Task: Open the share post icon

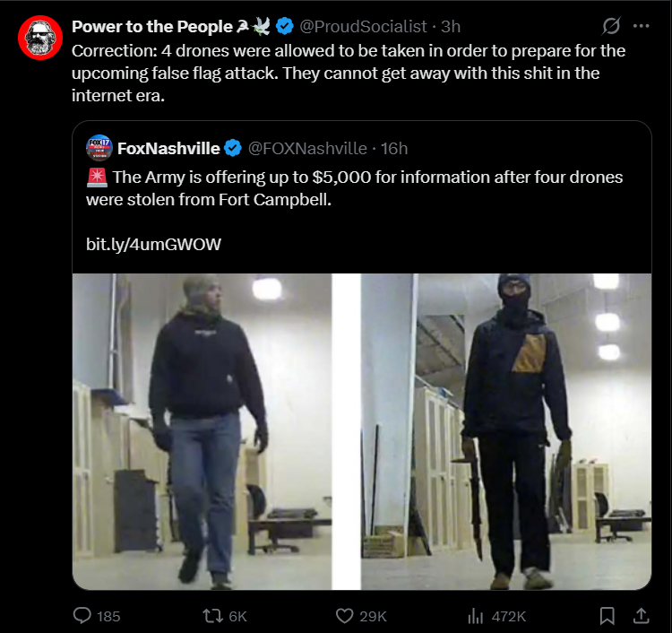Action: click(x=641, y=616)
